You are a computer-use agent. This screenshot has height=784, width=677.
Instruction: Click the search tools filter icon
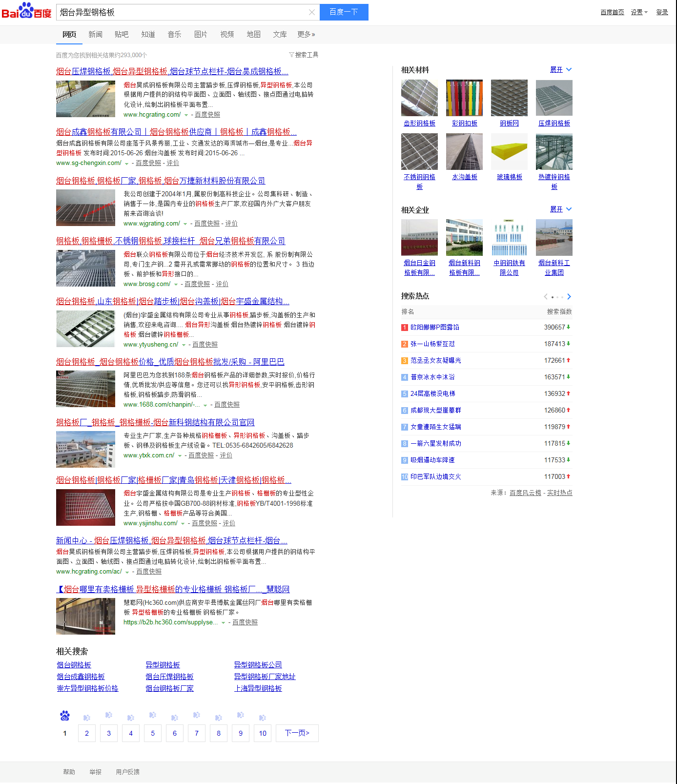point(291,55)
